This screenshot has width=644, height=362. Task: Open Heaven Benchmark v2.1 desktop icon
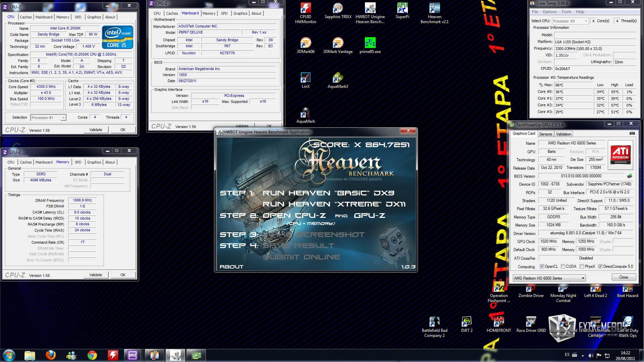pos(434,13)
